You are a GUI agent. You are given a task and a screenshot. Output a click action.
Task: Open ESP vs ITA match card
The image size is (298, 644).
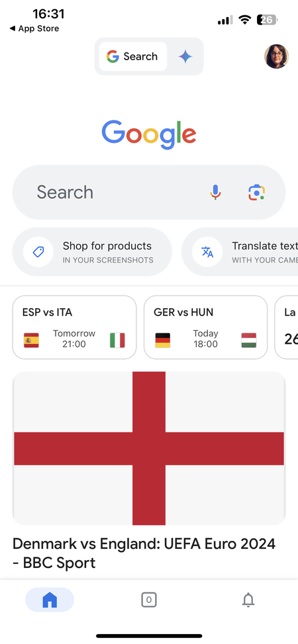tap(74, 327)
